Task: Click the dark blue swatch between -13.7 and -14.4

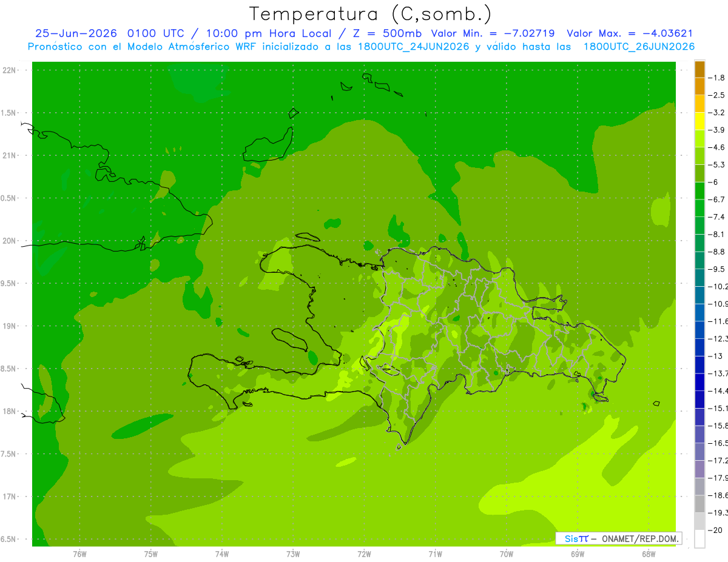Action: 699,382
